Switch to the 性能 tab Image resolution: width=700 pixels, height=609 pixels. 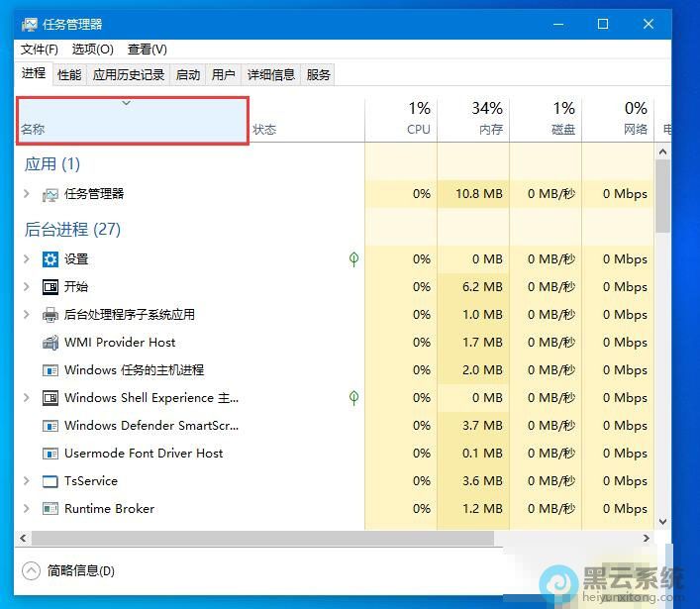point(69,74)
